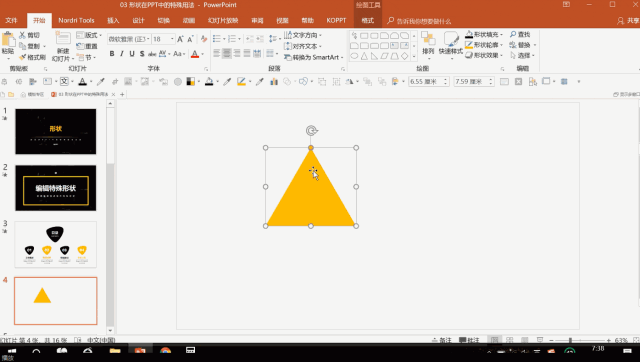Click the Notes (备注) button in status bar
This screenshot has height=362, width=640.
click(442, 340)
